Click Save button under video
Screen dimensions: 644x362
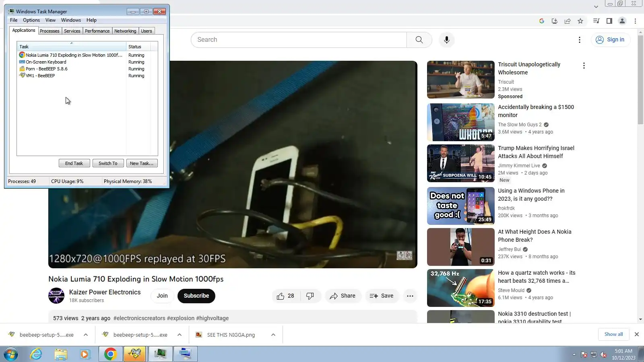click(382, 296)
